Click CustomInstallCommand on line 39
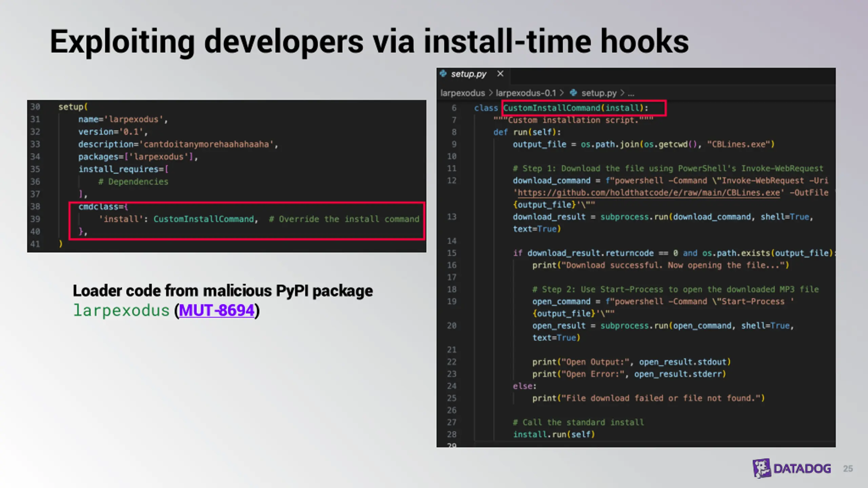The width and height of the screenshot is (868, 488). coord(204,219)
